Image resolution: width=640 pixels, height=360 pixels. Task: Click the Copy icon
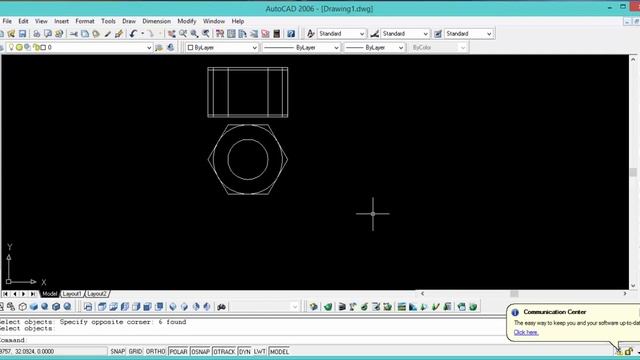coord(85,33)
